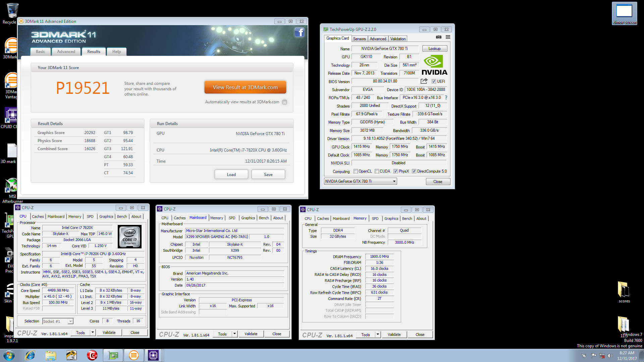Switch to Sensors tab in GPU-Z
Image resolution: width=644 pixels, height=362 pixels.
click(359, 39)
